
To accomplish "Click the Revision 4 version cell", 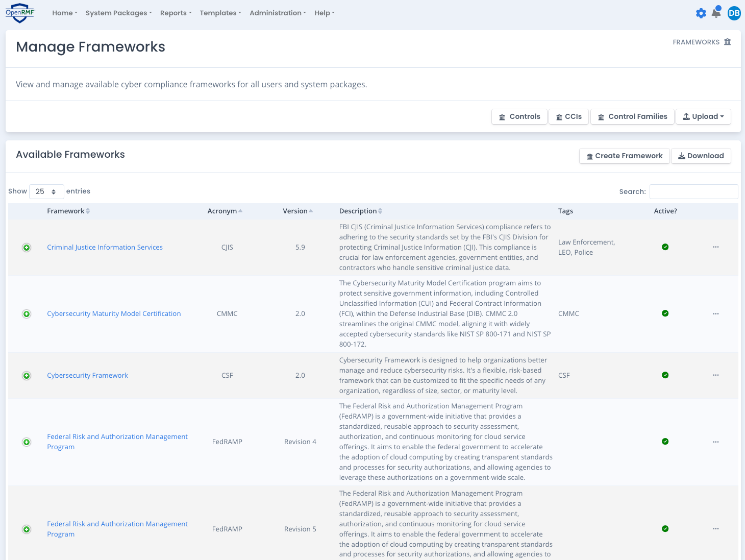I will pyautogui.click(x=300, y=442).
